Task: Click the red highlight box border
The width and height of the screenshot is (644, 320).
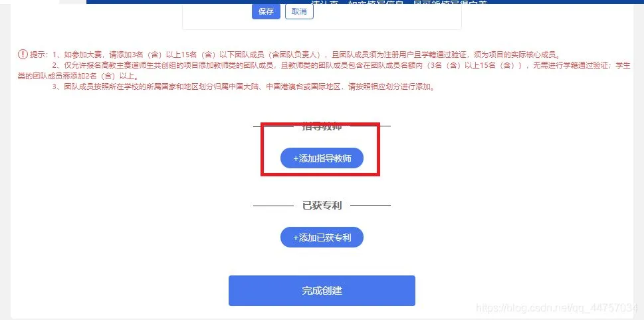Action: pos(262,150)
